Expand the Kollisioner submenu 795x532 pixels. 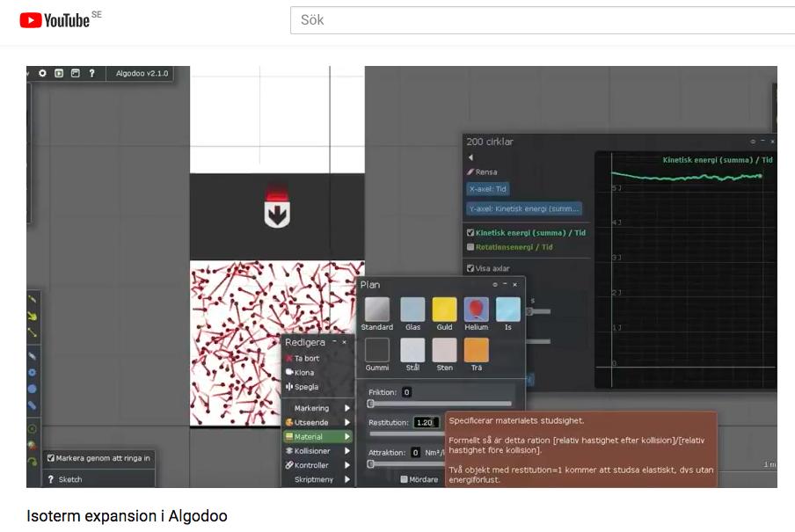click(x=317, y=451)
